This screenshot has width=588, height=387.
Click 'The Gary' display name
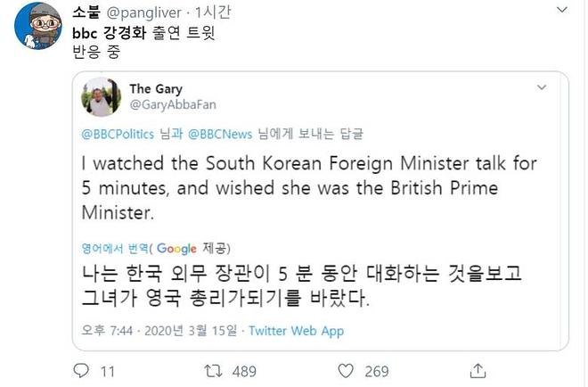tap(157, 88)
